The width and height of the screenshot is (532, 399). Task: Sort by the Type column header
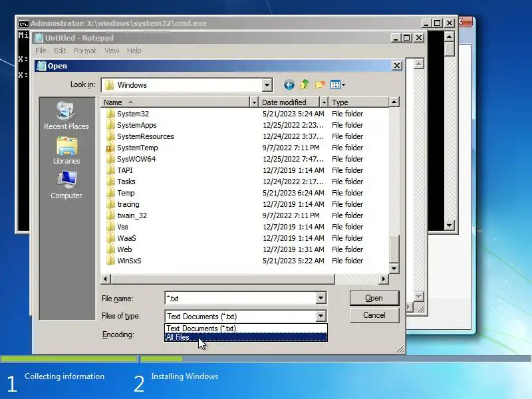359,102
